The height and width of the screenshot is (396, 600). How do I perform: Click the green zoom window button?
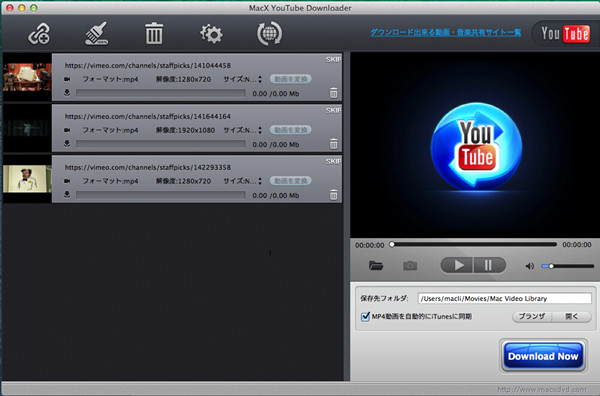tap(34, 8)
